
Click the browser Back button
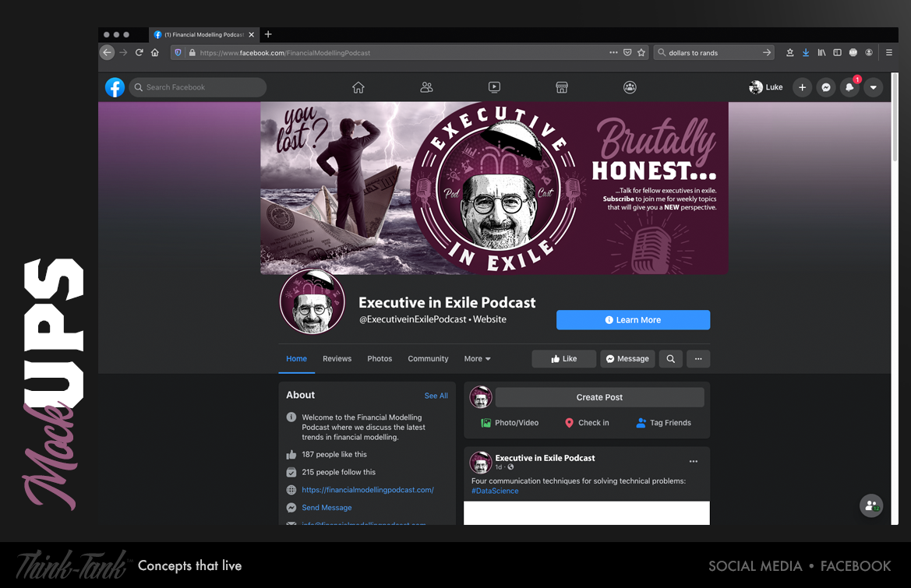pos(107,53)
